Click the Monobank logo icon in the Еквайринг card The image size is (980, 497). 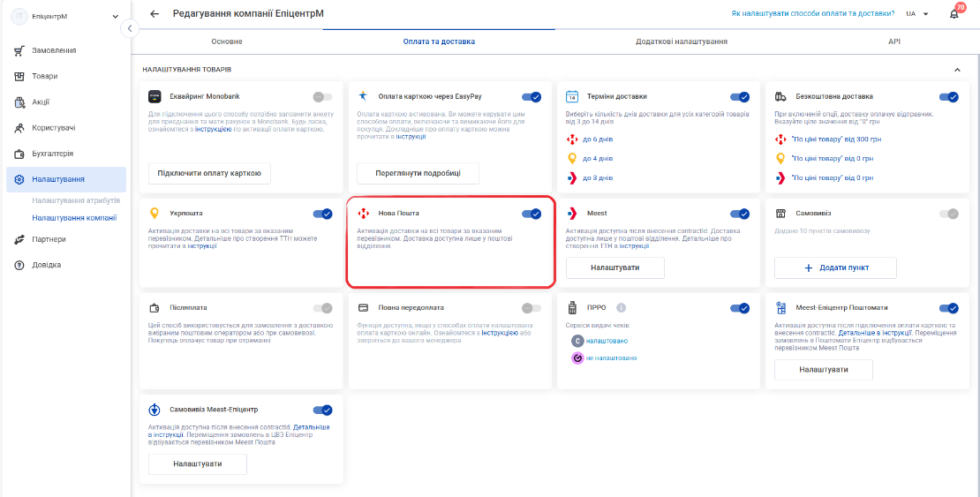point(155,97)
